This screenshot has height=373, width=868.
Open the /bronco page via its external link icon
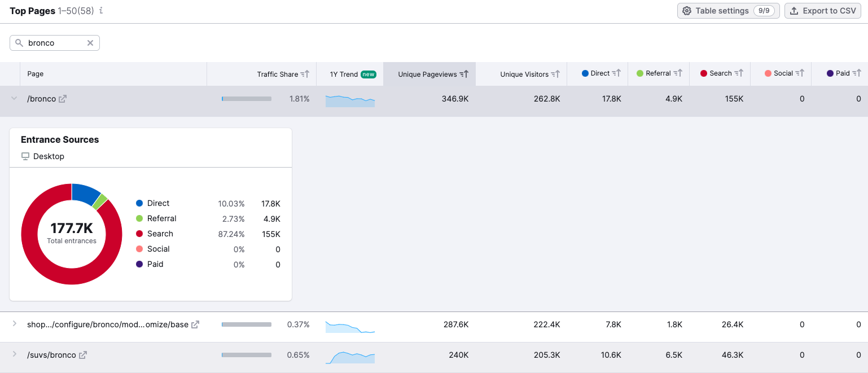63,98
